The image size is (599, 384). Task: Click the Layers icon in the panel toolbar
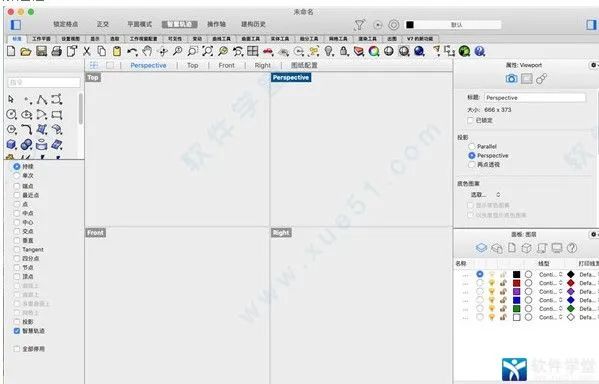[481, 248]
